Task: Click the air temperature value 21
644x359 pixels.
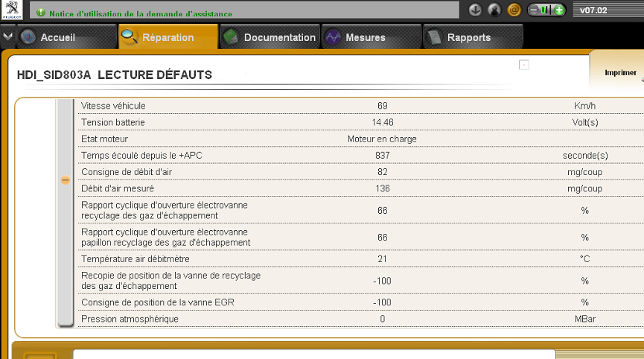Action: (x=383, y=258)
